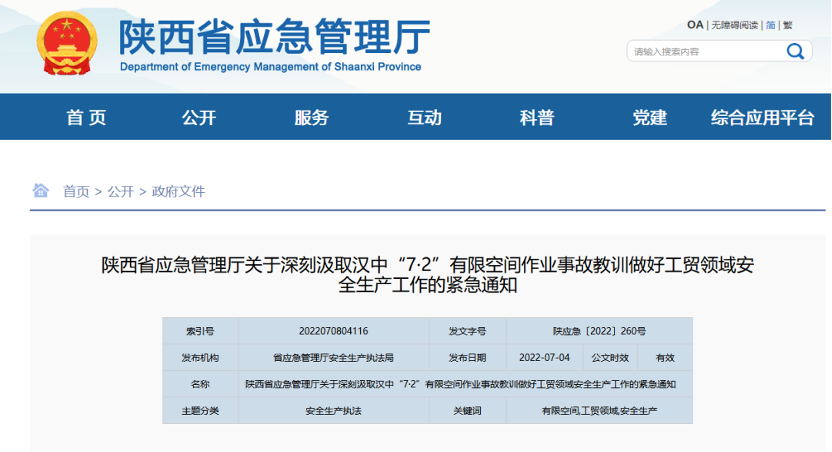
Task: Open the 科普 navigation tab
Action: tap(536, 117)
